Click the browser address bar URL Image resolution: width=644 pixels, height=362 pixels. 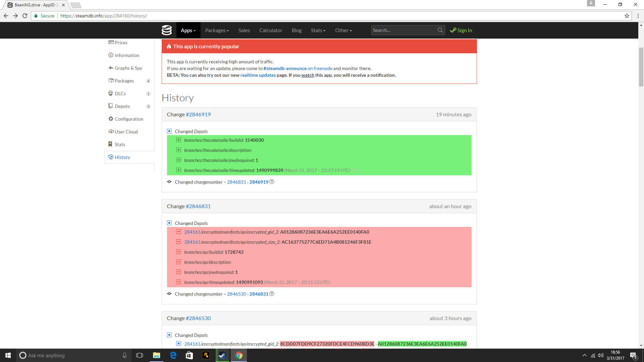click(104, 16)
